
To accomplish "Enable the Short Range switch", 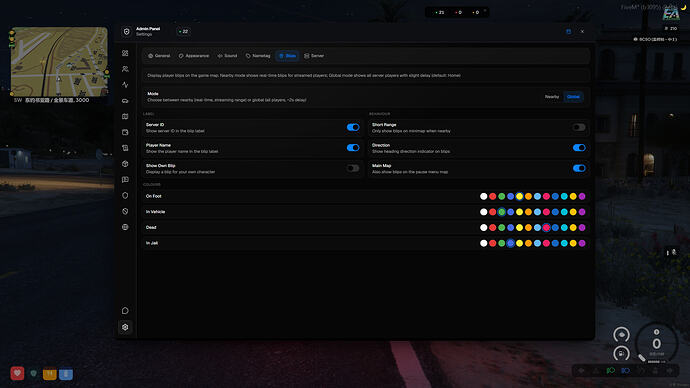I will click(579, 128).
